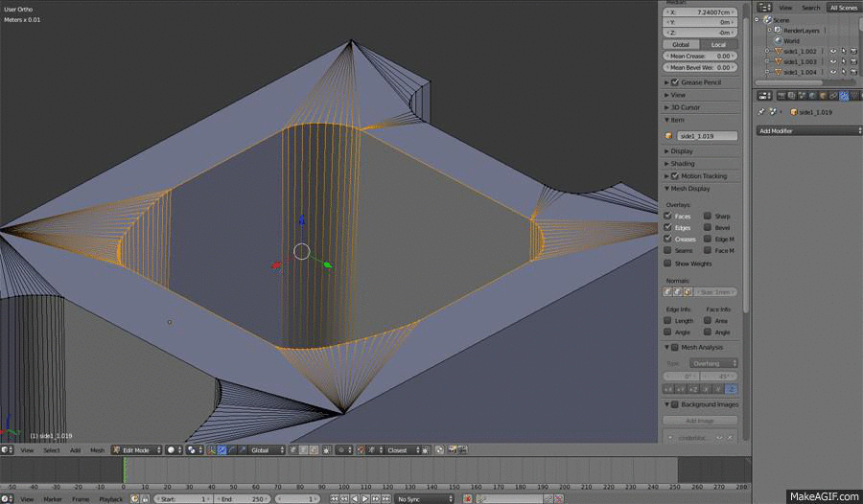Image resolution: width=863 pixels, height=504 pixels.
Task: Hide side1_1.003 with its eye icon
Action: point(832,61)
